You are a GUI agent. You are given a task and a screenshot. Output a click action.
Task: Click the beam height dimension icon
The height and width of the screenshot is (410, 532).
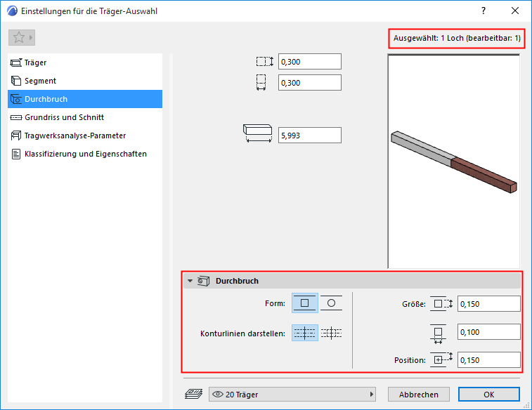[x=265, y=62]
